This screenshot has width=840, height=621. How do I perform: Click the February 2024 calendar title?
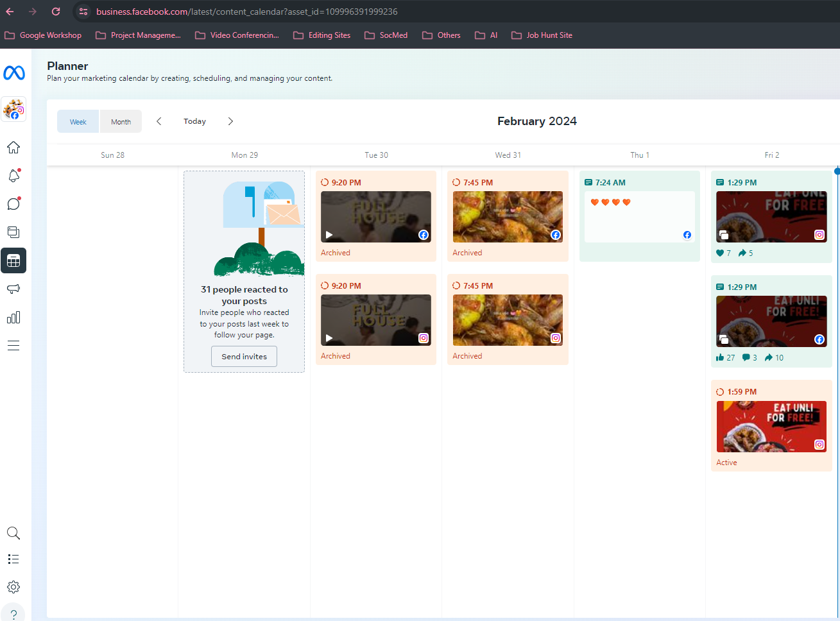click(x=537, y=121)
